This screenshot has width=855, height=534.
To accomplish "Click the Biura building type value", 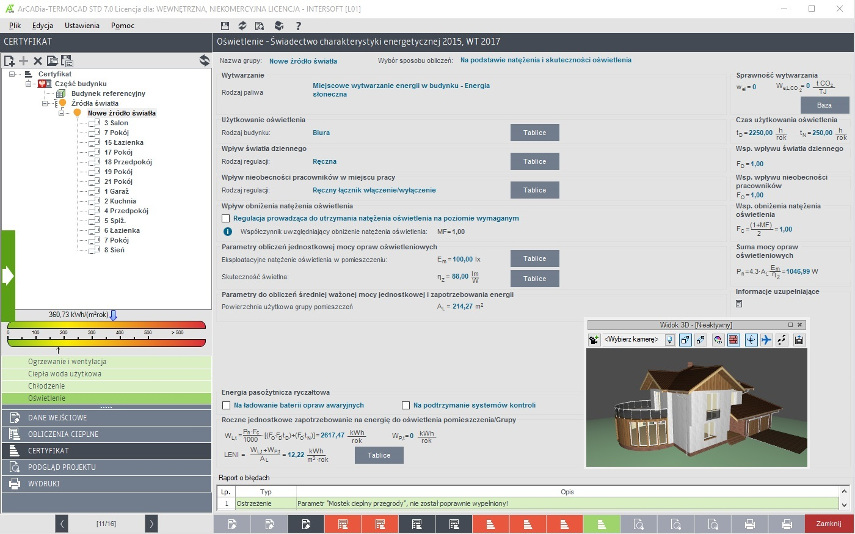I will point(321,133).
